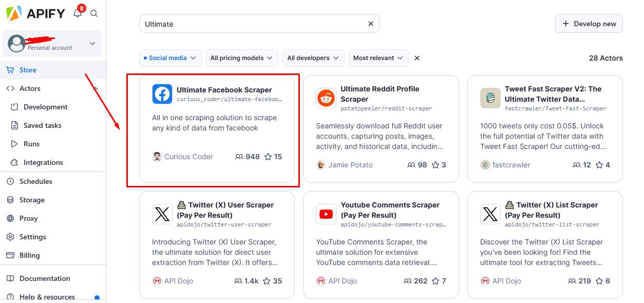Click the Store cart icon
Viewport: 644px width, 303px height.
pos(10,70)
